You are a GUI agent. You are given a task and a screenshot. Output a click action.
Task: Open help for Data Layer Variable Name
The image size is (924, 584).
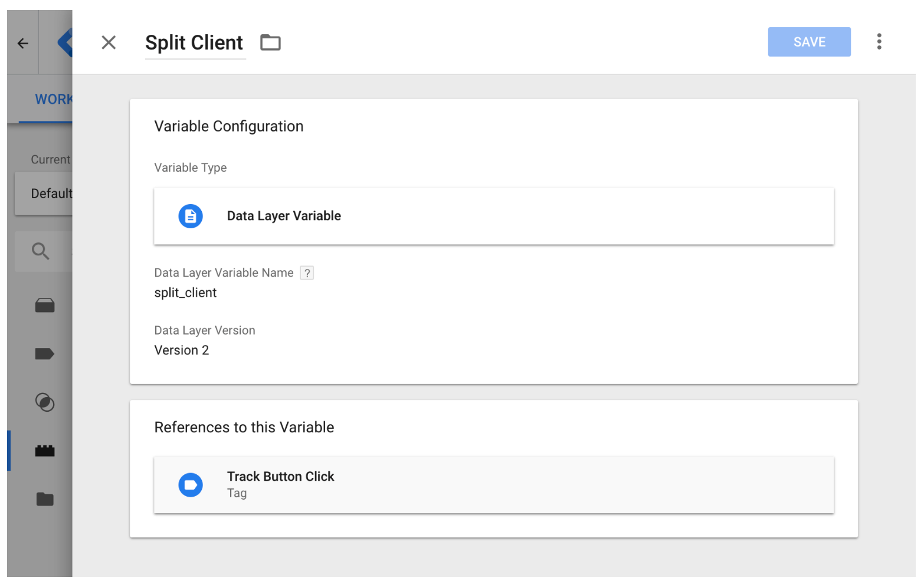pyautogui.click(x=307, y=273)
